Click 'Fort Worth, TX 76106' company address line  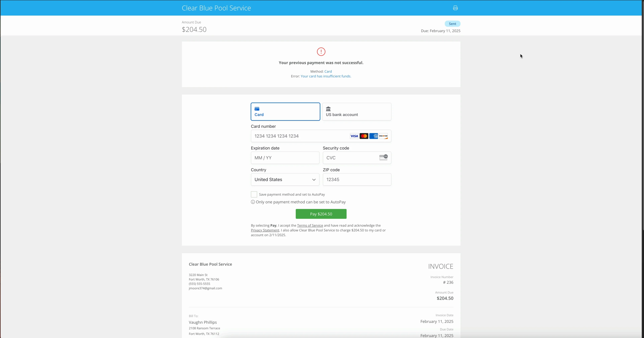pos(204,279)
